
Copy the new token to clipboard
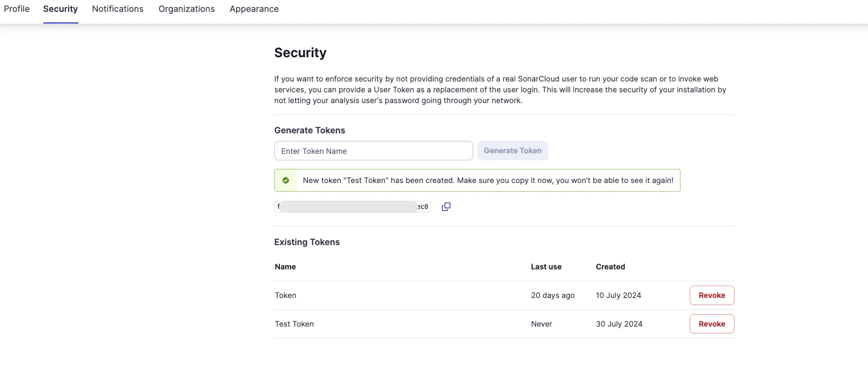pyautogui.click(x=446, y=207)
